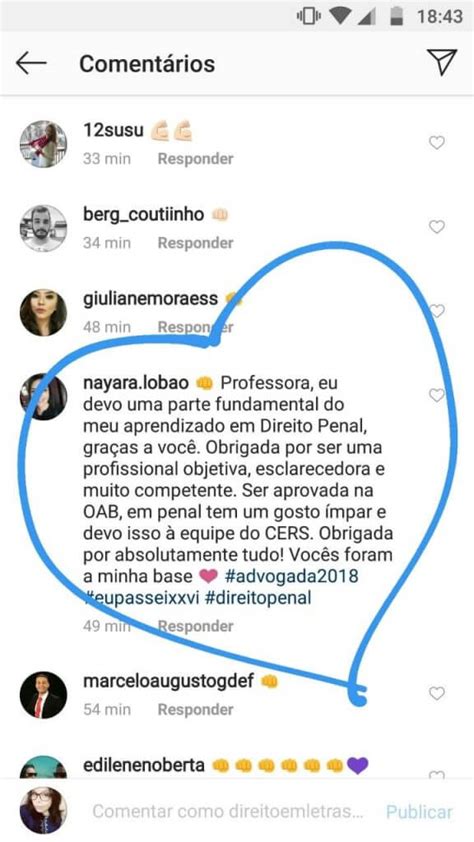Like berg_coutiinho's comment
The height and width of the screenshot is (842, 474).
pos(437,227)
